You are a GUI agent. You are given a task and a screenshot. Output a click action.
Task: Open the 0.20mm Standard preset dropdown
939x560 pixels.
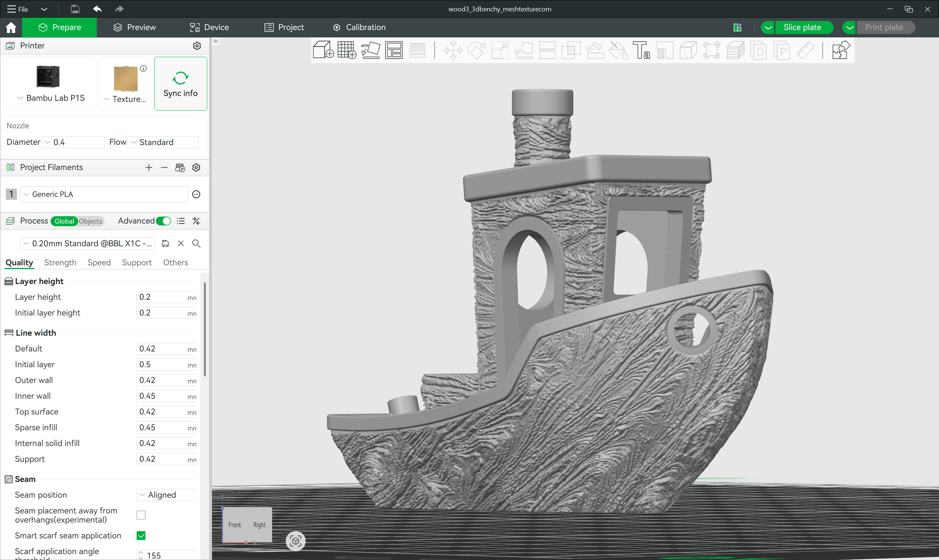click(87, 243)
